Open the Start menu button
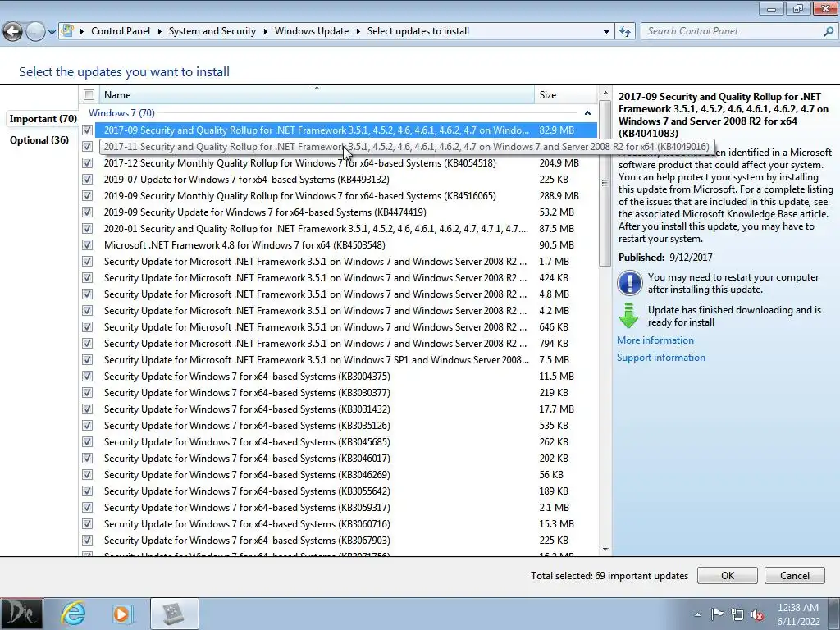The height and width of the screenshot is (630, 840). pyautogui.click(x=21, y=614)
